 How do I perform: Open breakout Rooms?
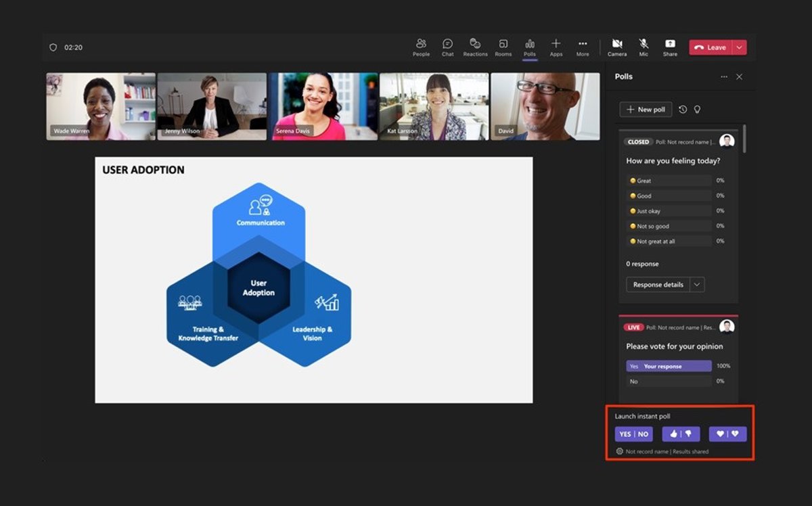[503, 47]
